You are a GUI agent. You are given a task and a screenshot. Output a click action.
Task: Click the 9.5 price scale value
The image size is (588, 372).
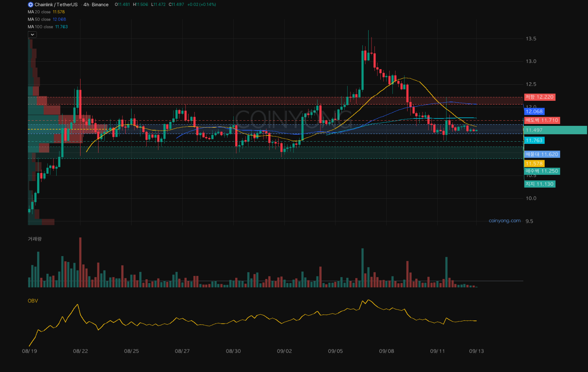click(x=529, y=221)
